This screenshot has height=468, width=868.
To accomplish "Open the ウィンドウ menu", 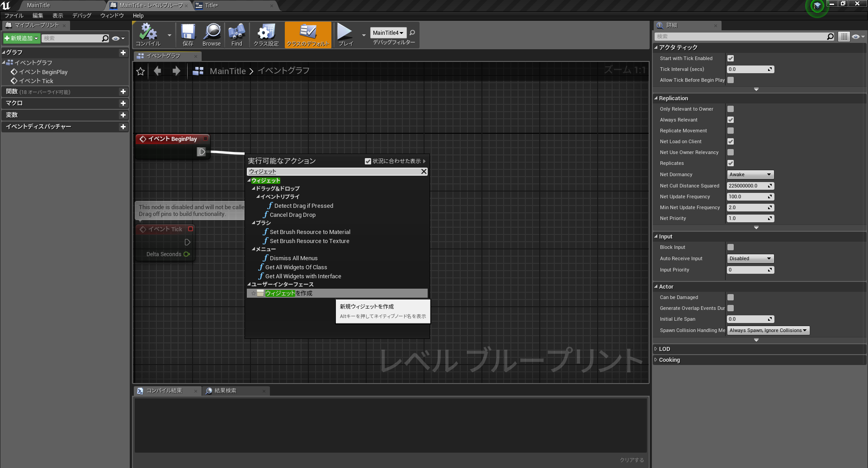I will coord(111,15).
